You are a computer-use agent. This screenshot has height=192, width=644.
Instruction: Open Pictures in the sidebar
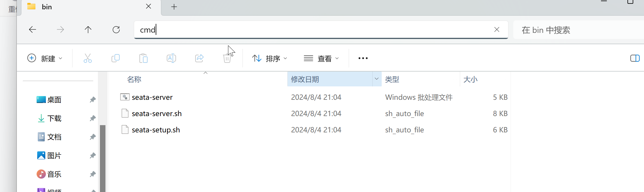49,156
